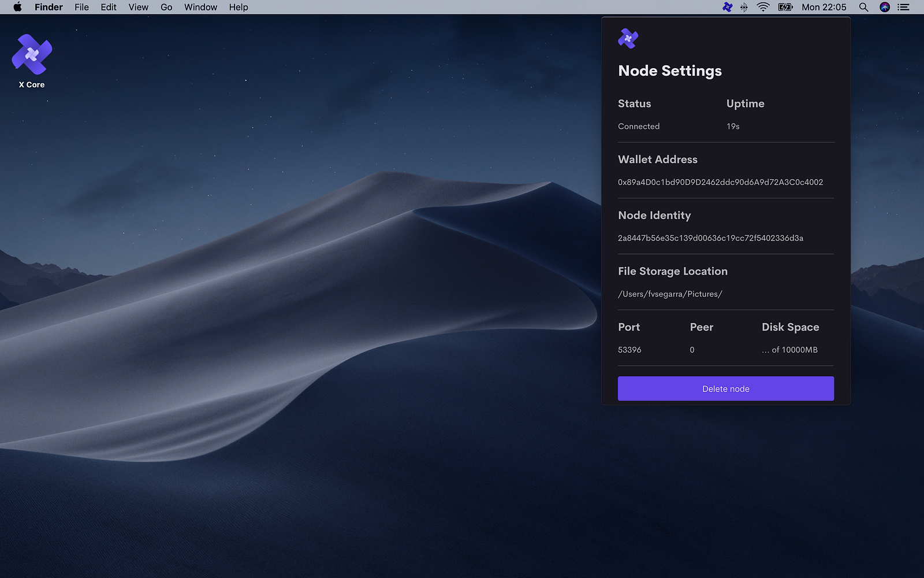
Task: Click the X Core logo in Node Settings
Action: coord(628,39)
